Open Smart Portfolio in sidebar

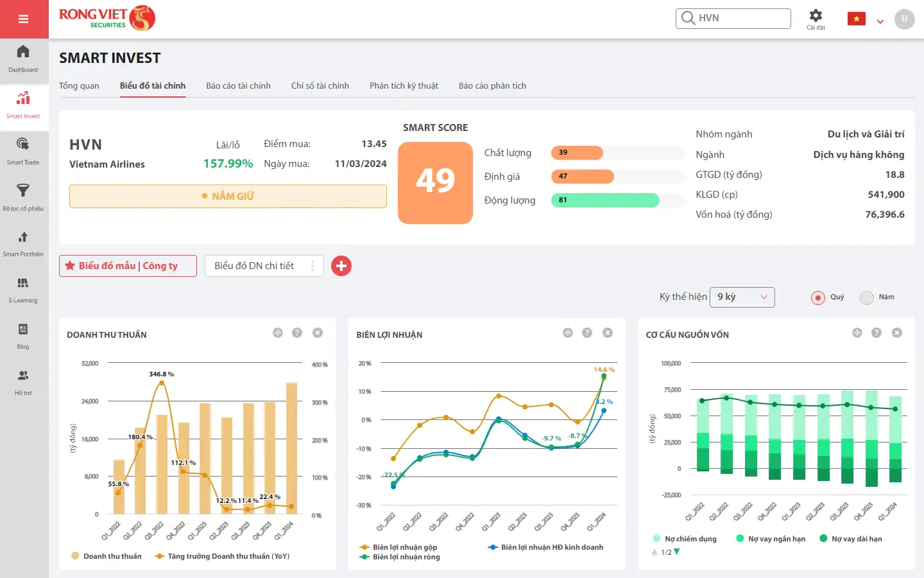(x=23, y=244)
